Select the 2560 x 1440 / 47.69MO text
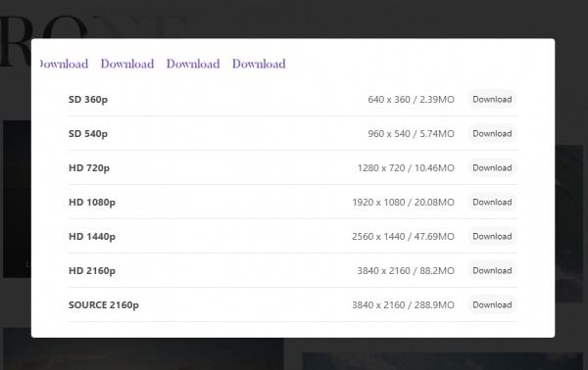 tap(403, 236)
